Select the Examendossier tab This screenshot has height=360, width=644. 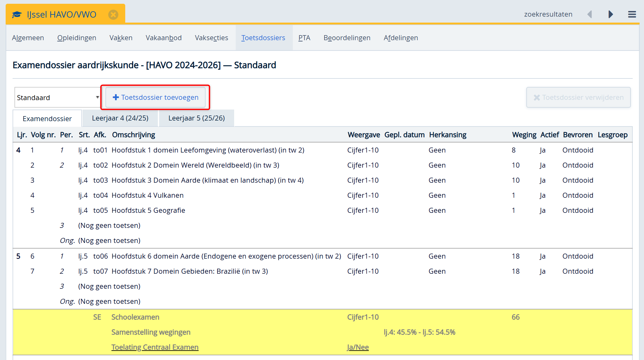[x=47, y=119]
